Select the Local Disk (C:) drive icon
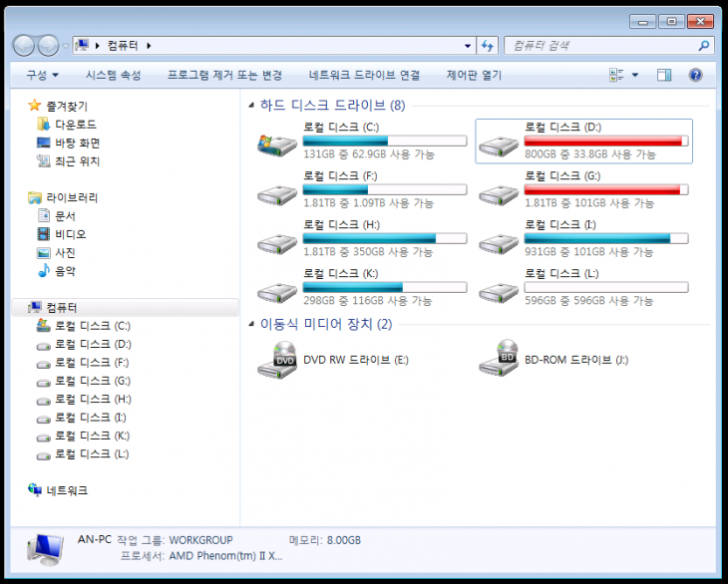This screenshot has height=584, width=728. pyautogui.click(x=276, y=145)
